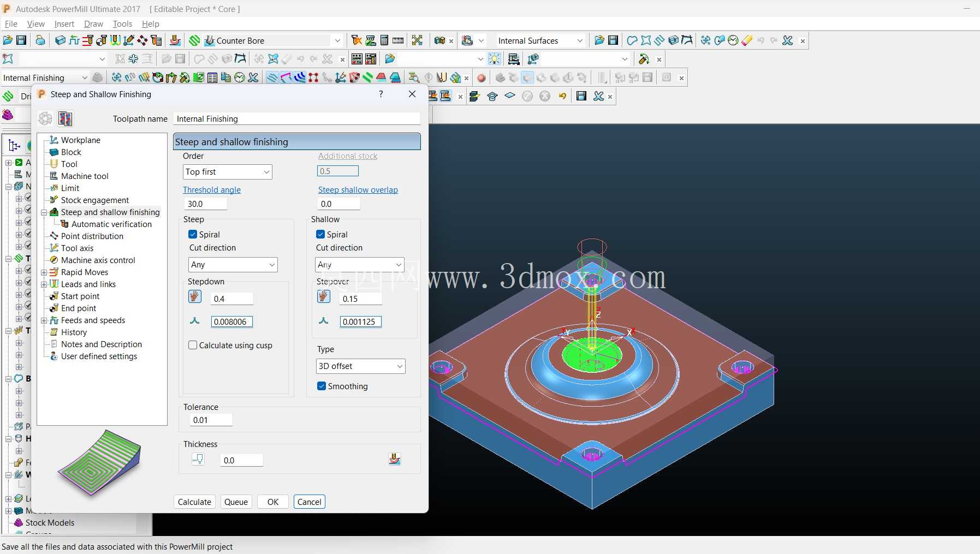Image resolution: width=980 pixels, height=554 pixels.
Task: Click the list page icon in the toolpath toolbar
Action: point(212,78)
